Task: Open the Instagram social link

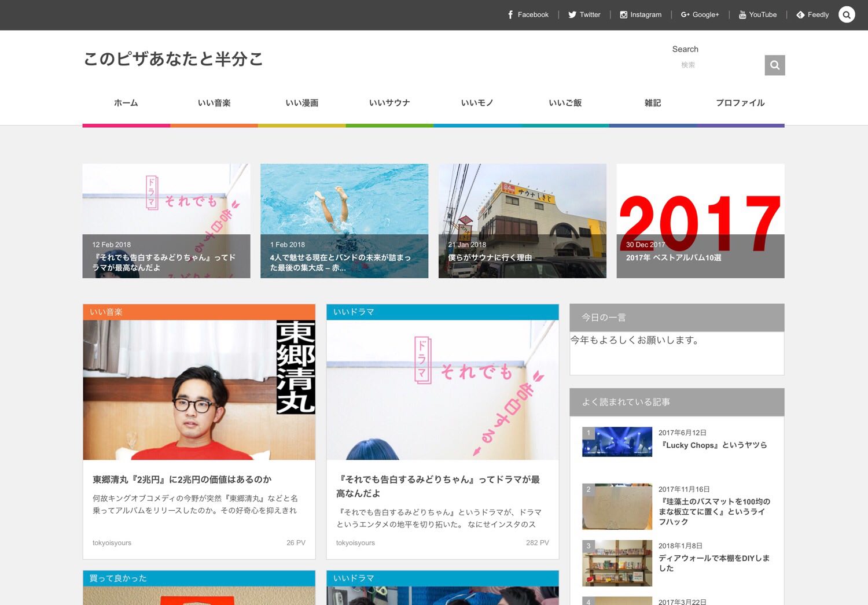Action: pos(641,14)
